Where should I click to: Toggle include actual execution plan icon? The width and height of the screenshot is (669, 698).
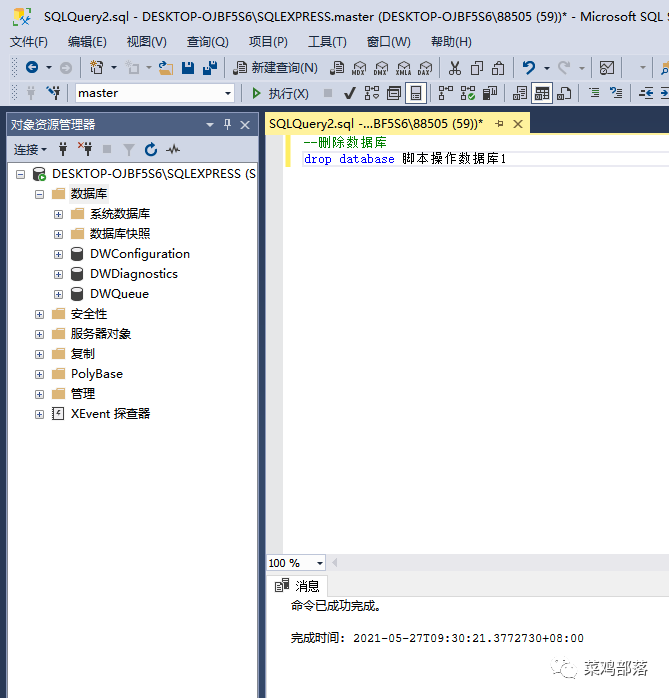click(446, 93)
